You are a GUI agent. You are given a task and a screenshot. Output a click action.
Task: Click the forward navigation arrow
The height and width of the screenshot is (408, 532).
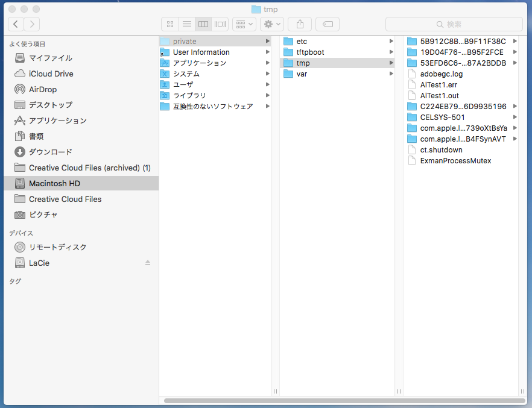[x=32, y=24]
